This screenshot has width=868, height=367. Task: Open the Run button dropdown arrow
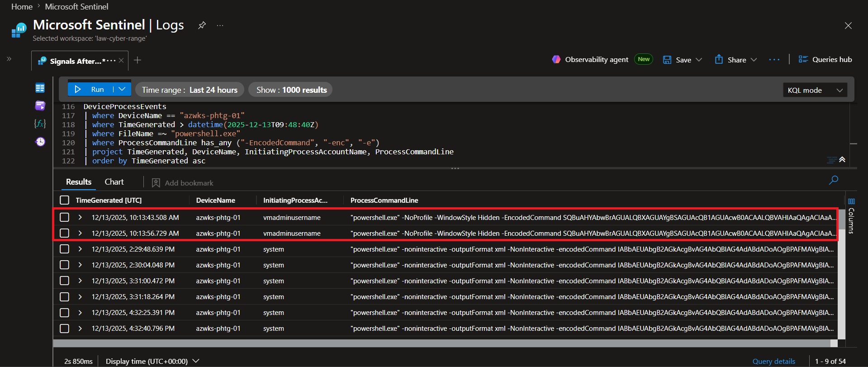tap(122, 89)
